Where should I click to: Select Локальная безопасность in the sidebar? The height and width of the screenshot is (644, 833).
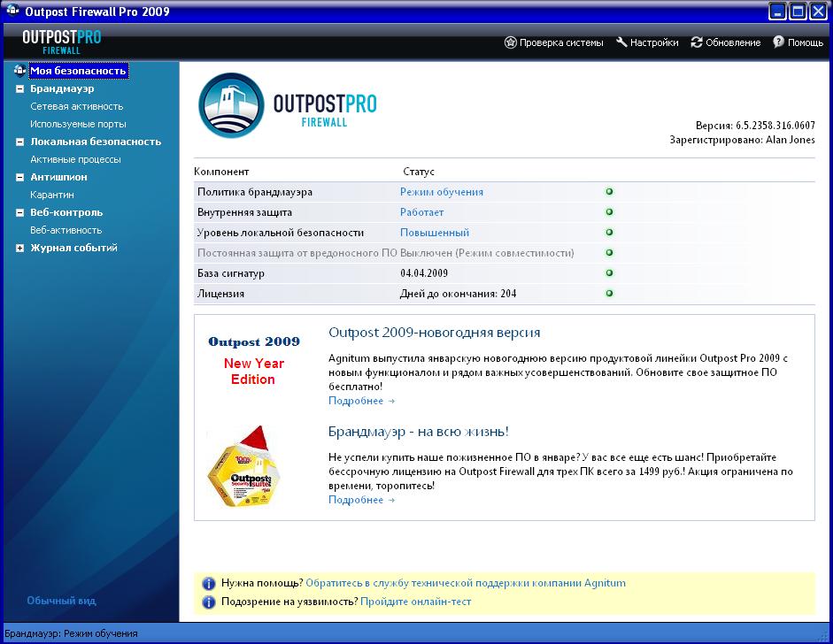click(x=96, y=142)
